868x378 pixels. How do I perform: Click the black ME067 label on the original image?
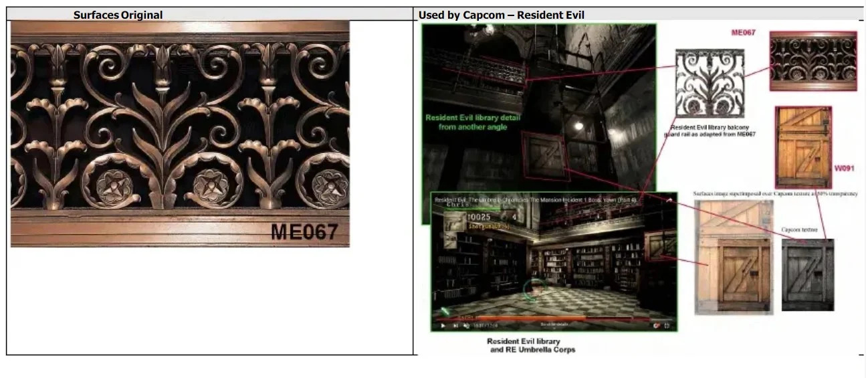[304, 231]
